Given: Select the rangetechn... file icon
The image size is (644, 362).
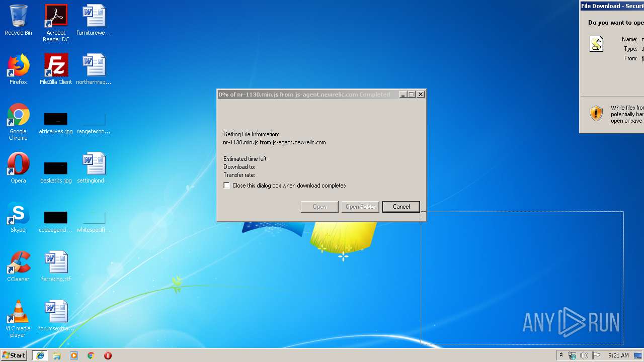Looking at the screenshot, I should tap(94, 123).
